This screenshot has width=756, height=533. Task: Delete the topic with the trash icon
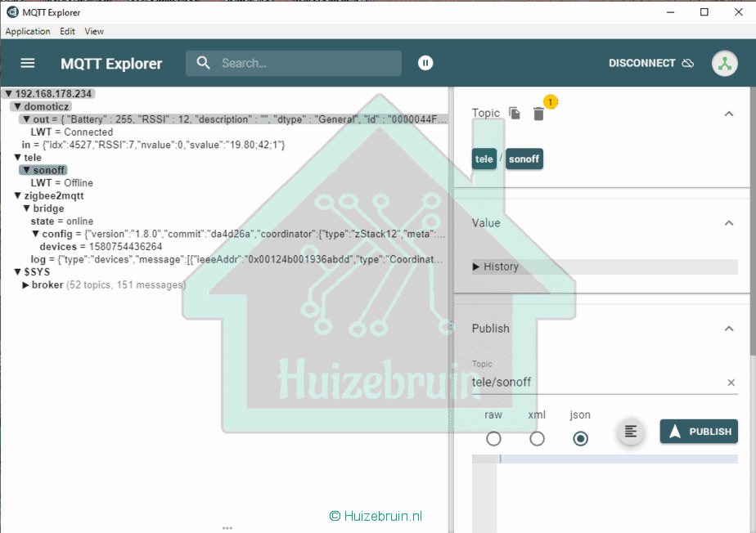538,114
